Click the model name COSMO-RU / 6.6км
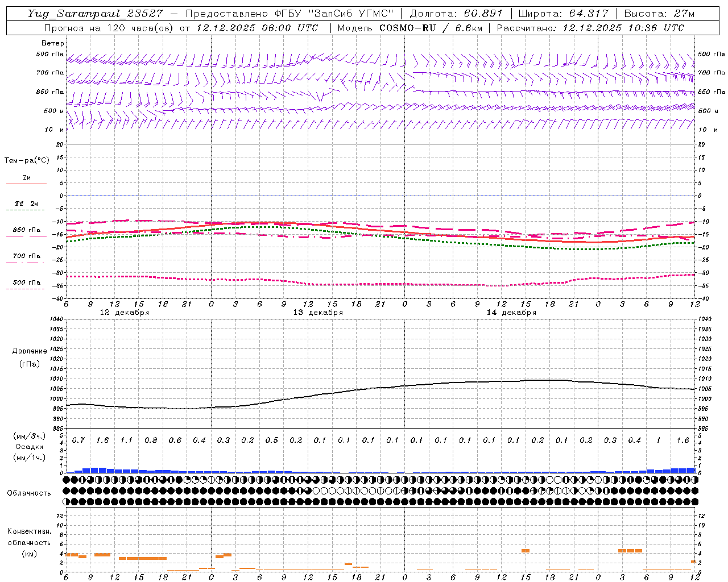Viewport: 728px width, 582px height. [431, 28]
